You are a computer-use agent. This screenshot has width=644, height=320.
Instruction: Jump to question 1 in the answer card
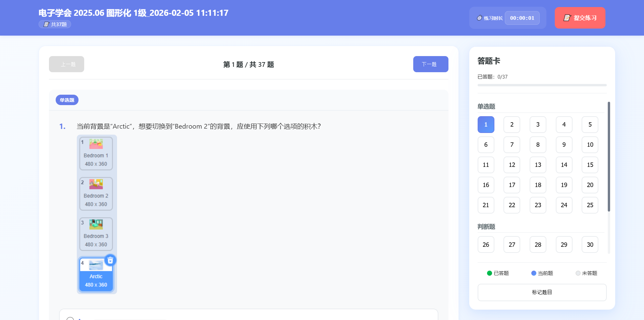(486, 125)
